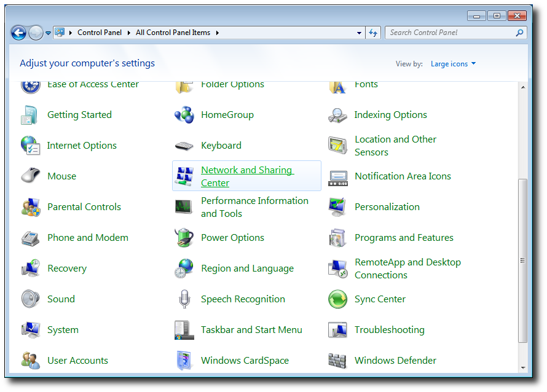
Task: Open the Network and Sharing Center link
Action: 247,176
